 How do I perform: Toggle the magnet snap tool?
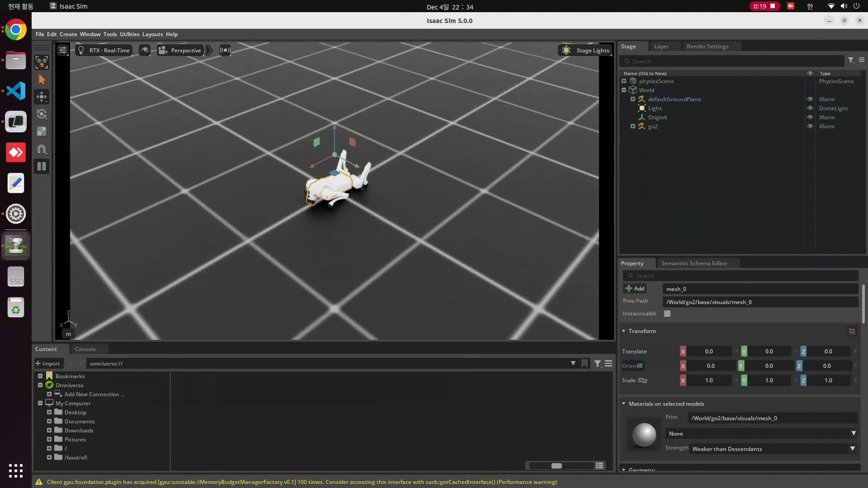click(x=42, y=149)
